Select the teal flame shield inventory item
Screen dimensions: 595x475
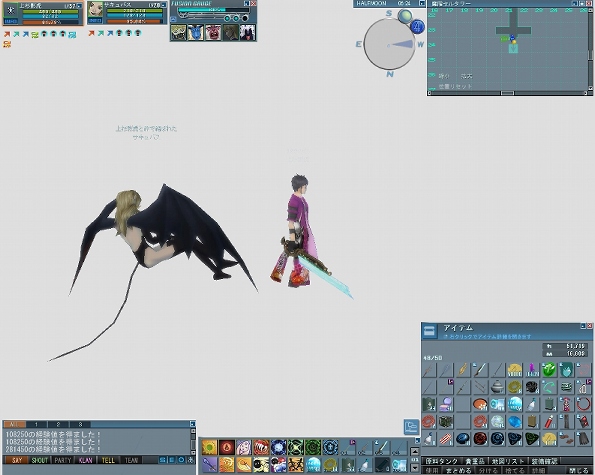(x=566, y=370)
